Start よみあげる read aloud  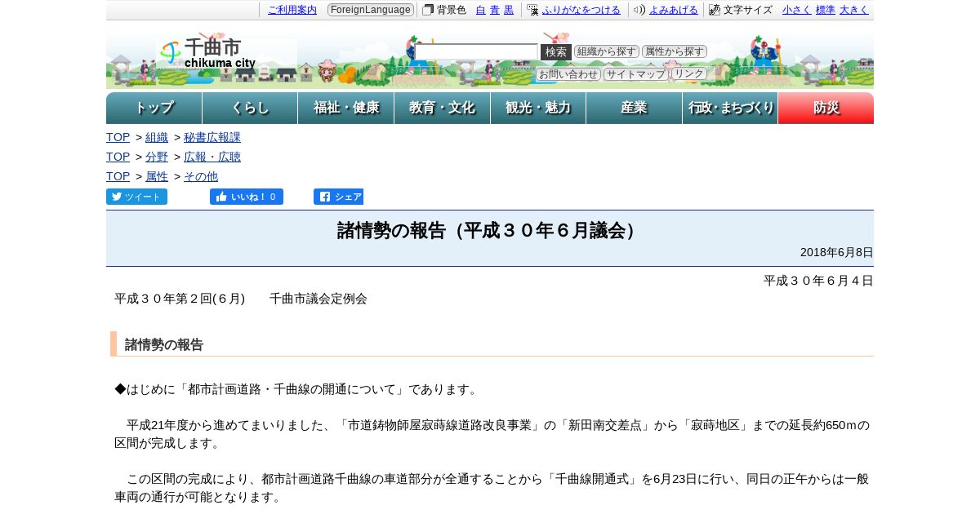674,10
